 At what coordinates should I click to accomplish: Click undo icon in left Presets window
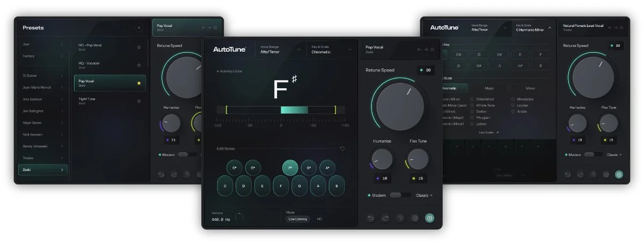click(161, 174)
